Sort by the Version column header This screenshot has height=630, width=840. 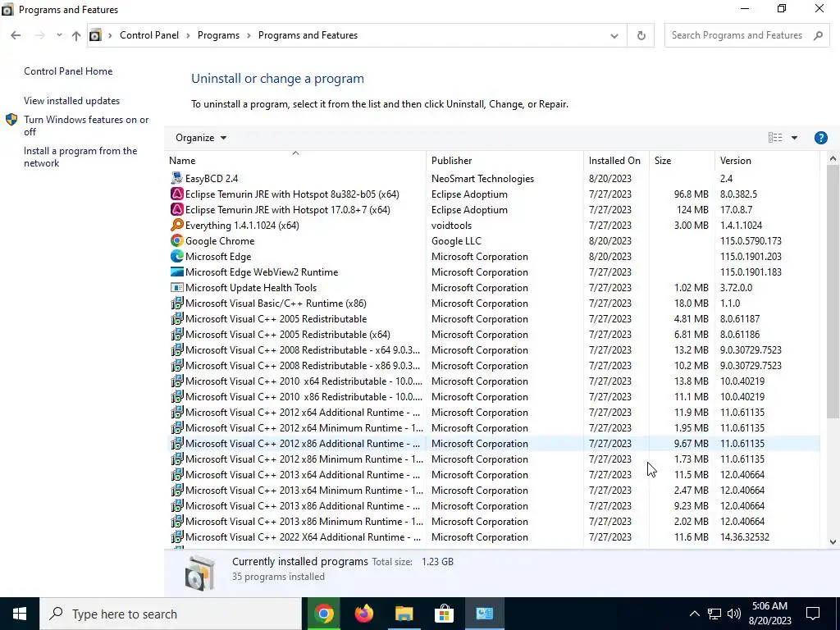pos(767,160)
